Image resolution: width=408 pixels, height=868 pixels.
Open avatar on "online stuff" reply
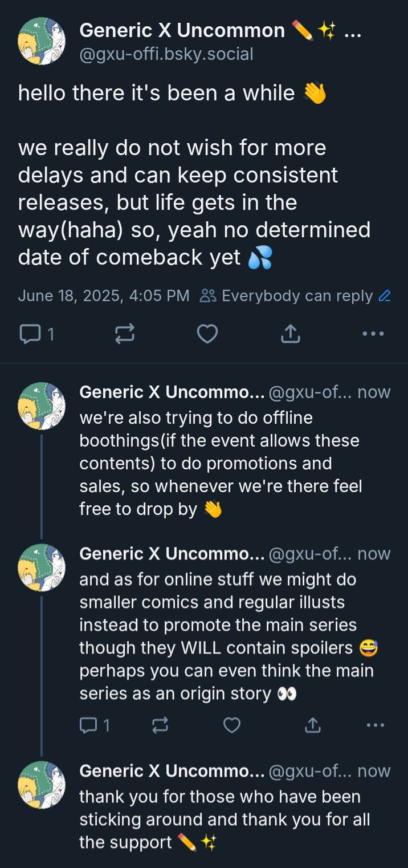coord(42,567)
